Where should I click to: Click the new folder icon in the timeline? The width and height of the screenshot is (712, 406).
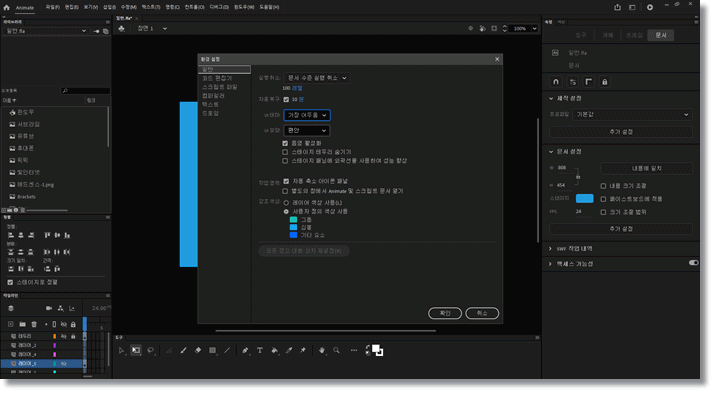tap(22, 324)
